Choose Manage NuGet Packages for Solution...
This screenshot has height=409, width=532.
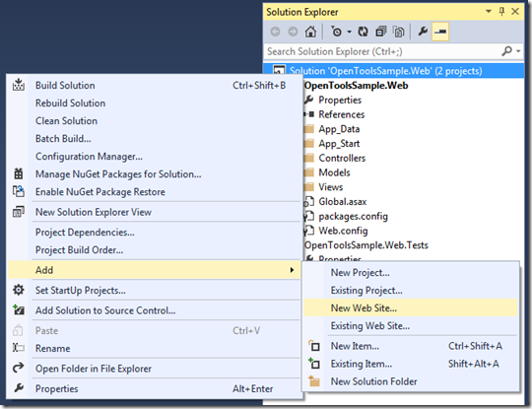point(154,174)
